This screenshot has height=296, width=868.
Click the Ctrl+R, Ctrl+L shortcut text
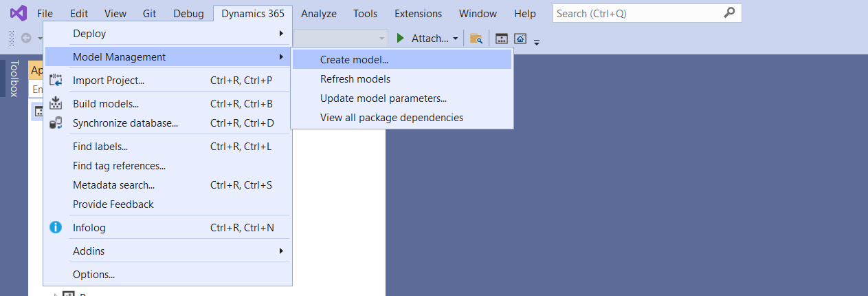tap(241, 146)
